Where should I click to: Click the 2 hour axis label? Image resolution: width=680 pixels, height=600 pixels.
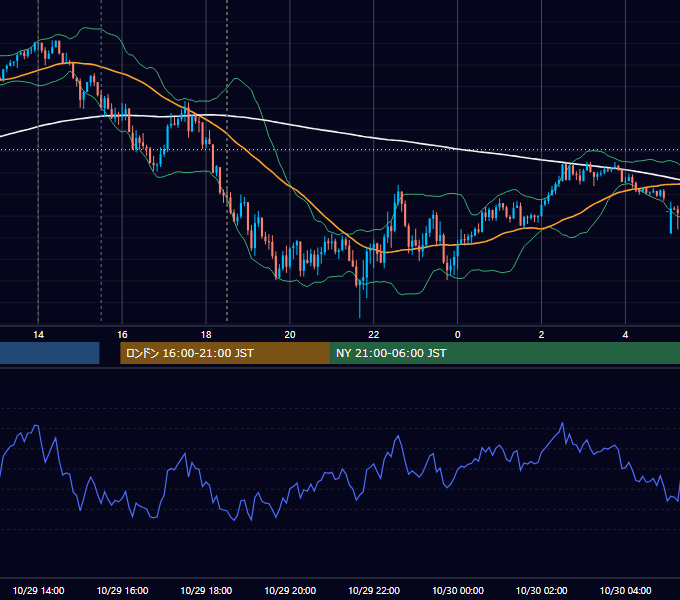click(x=541, y=335)
